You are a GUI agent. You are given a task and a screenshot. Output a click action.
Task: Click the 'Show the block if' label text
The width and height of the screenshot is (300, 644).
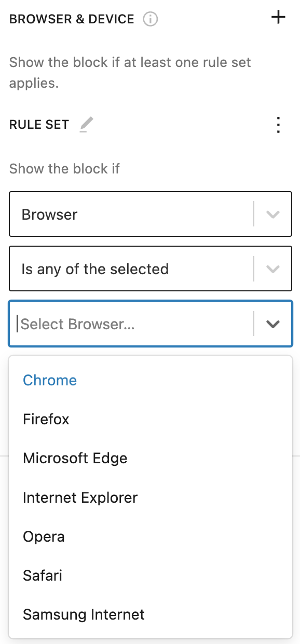pyautogui.click(x=64, y=169)
